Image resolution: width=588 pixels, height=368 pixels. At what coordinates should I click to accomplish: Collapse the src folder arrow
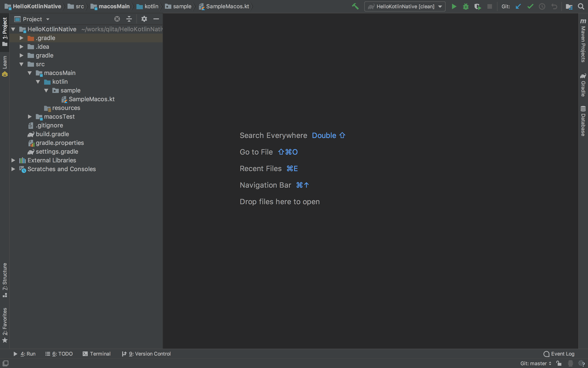pos(21,64)
